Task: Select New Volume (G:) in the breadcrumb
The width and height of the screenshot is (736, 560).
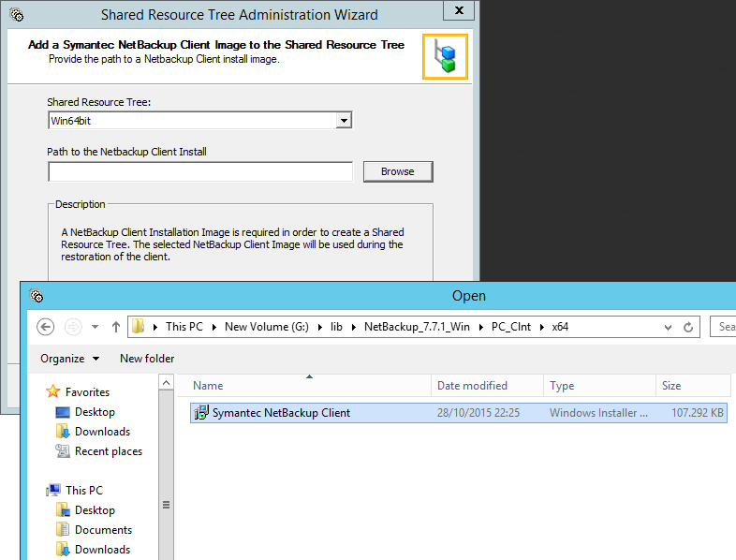Action: click(x=267, y=327)
